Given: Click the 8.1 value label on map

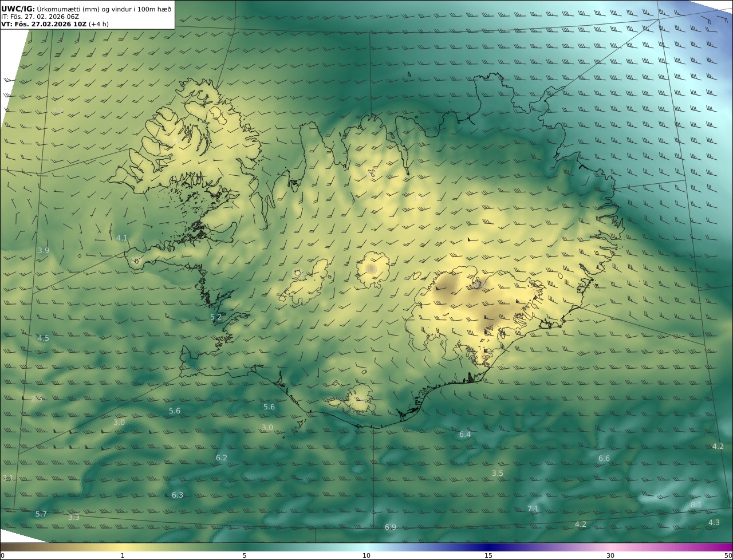Looking at the screenshot, I should click(696, 504).
